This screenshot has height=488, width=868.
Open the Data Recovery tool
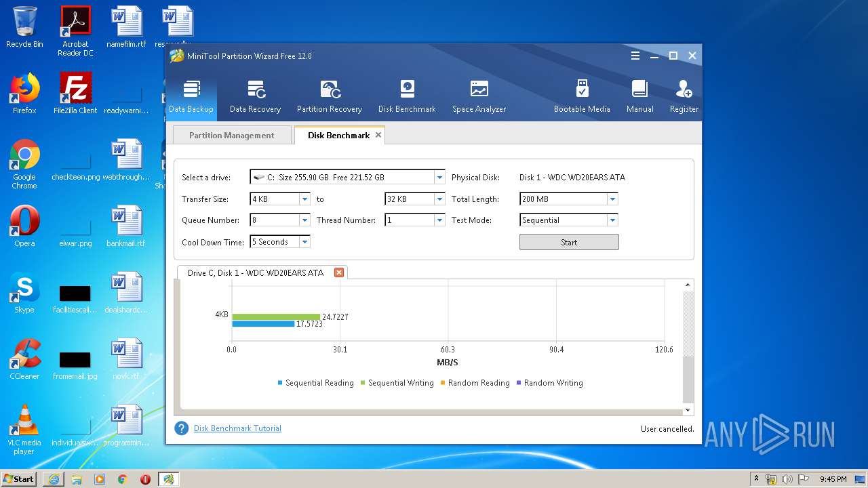255,95
